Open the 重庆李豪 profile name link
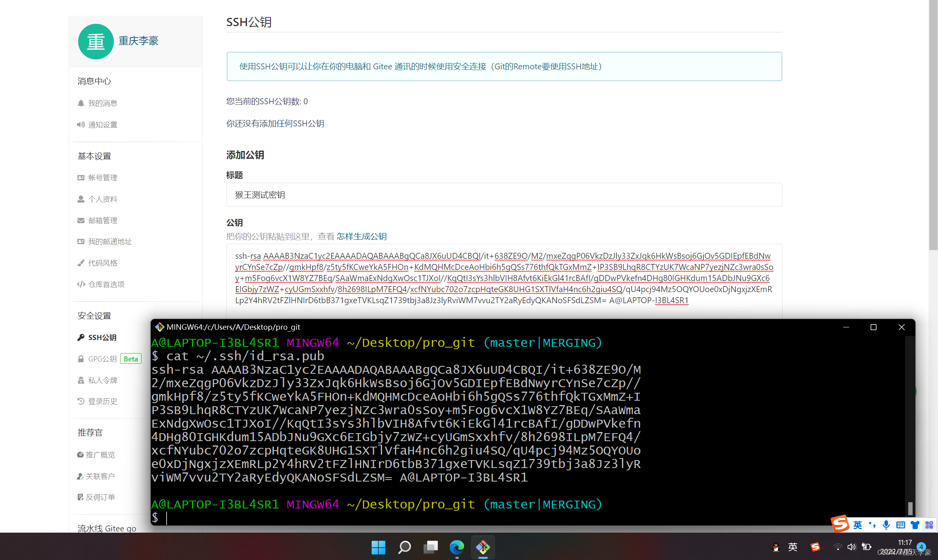This screenshot has height=560, width=938. (138, 41)
